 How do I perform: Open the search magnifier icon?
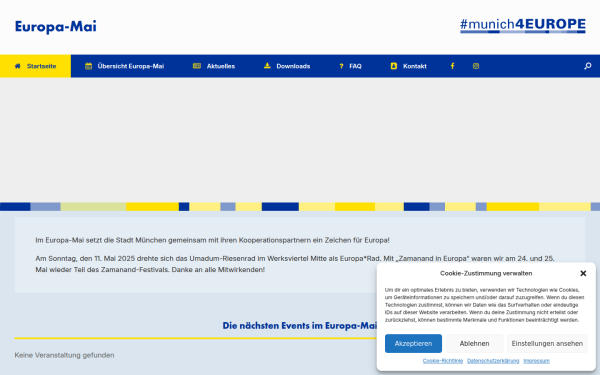click(x=587, y=66)
